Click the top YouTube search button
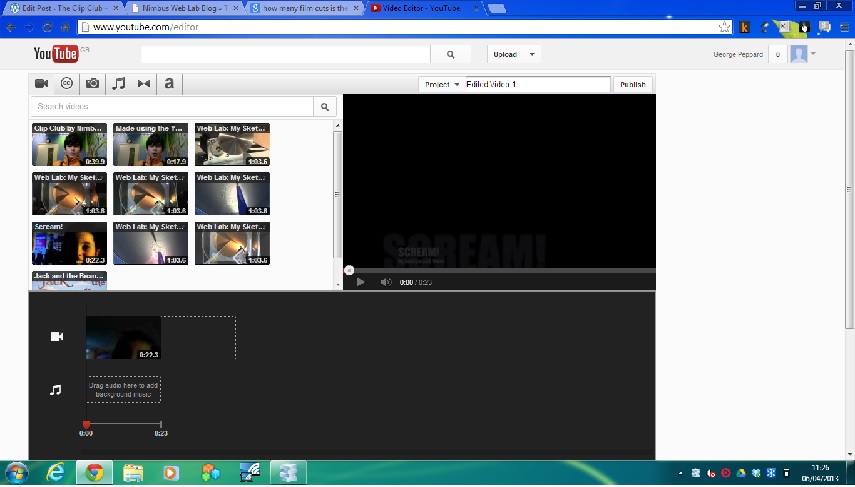 click(x=451, y=54)
